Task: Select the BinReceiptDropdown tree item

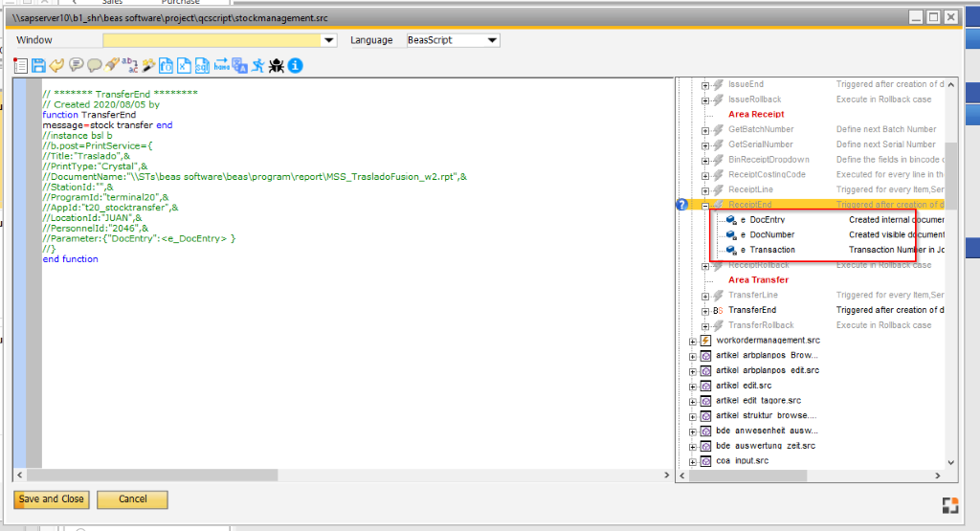Action: click(x=768, y=159)
